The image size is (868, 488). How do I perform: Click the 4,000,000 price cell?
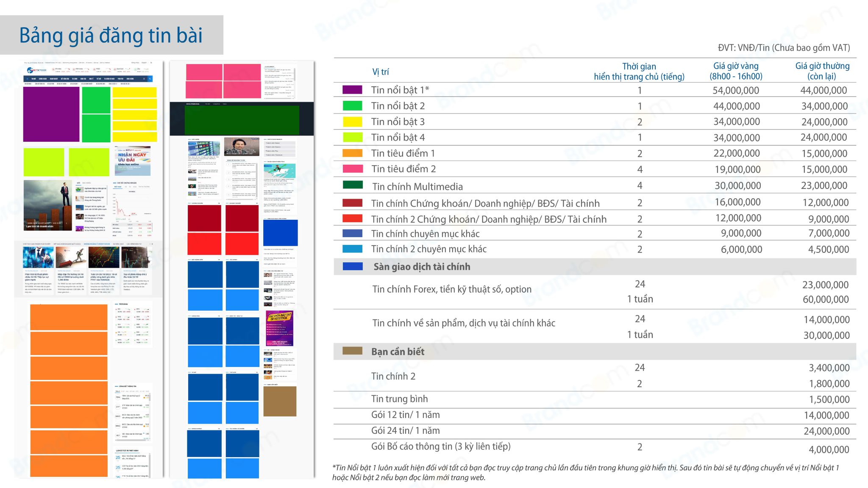[x=829, y=449]
